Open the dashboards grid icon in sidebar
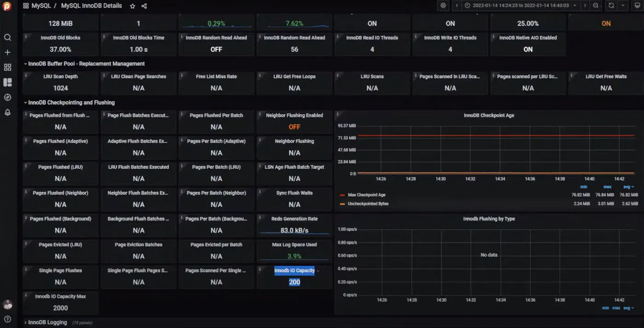The image size is (644, 328). (7, 67)
